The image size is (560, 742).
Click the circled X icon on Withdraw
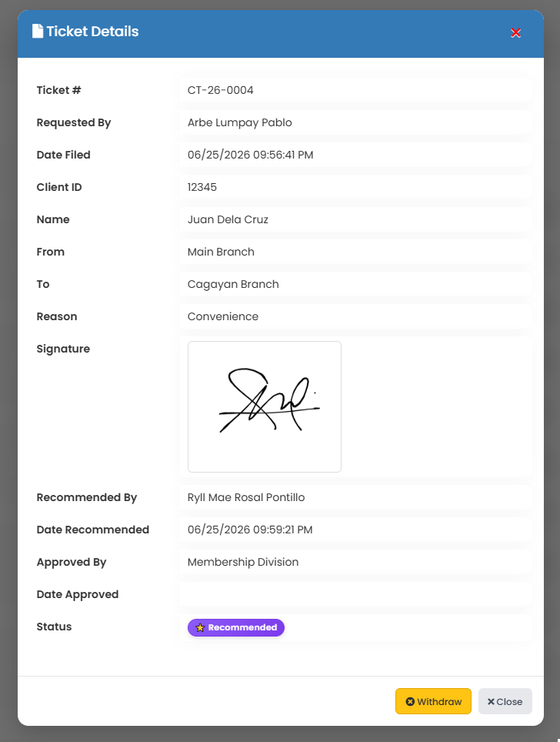pyautogui.click(x=410, y=701)
